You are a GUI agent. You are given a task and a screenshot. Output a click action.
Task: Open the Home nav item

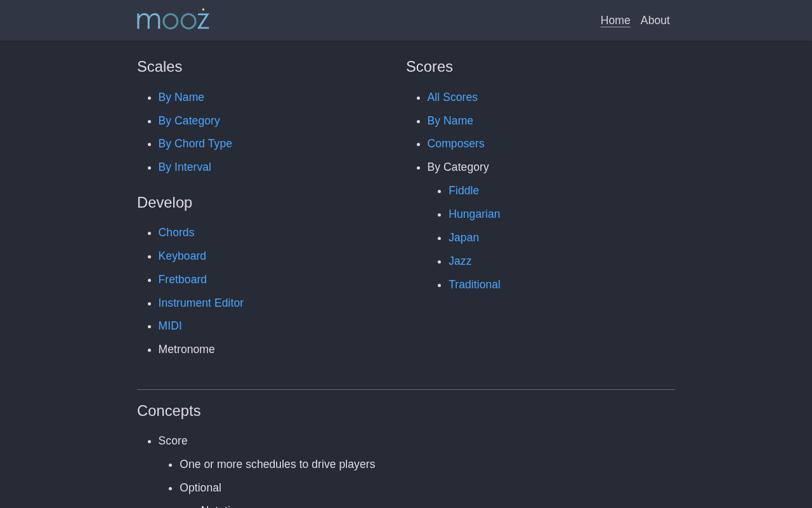point(615,20)
